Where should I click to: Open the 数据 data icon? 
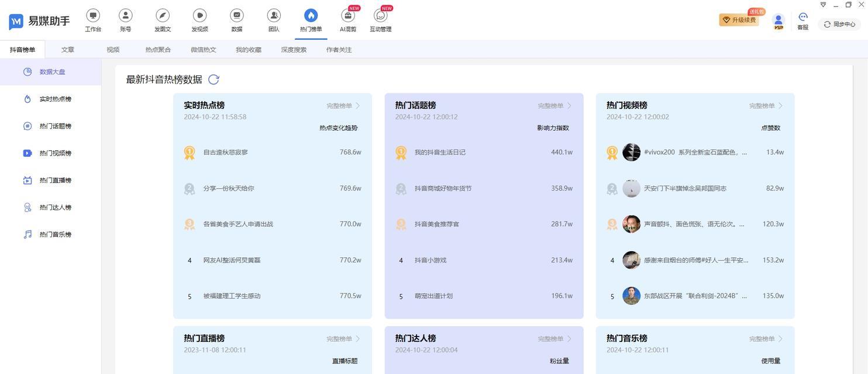[237, 16]
